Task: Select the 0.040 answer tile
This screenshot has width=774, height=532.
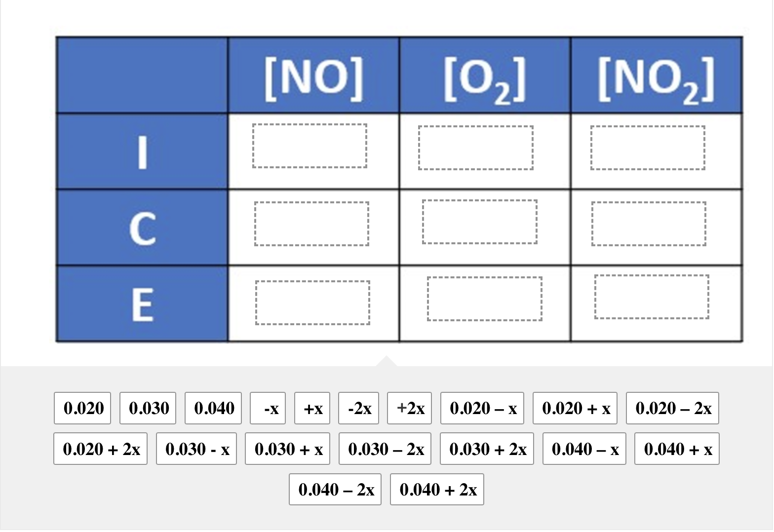Action: (x=213, y=408)
